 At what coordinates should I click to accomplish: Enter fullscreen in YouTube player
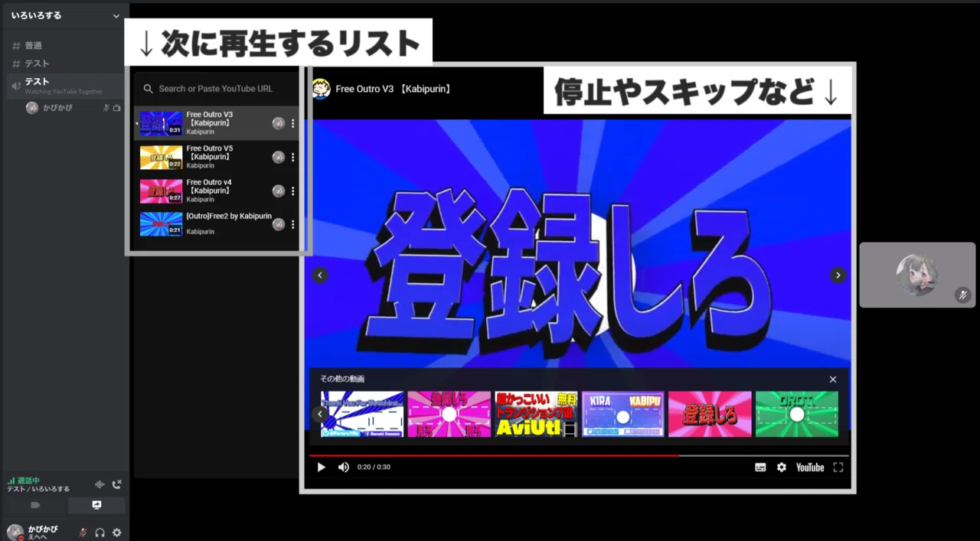click(x=838, y=468)
